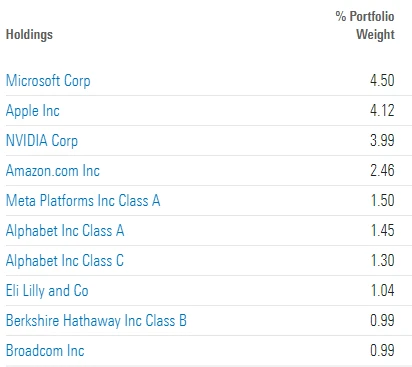The height and width of the screenshot is (367, 412).
Task: Open Meta Platforms Inc Class A link
Action: point(83,201)
